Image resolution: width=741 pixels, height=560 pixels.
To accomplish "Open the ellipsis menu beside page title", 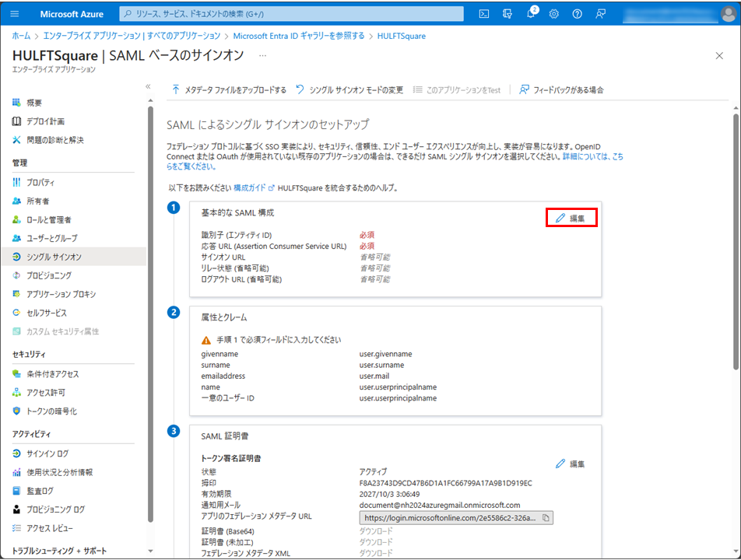I will [262, 55].
